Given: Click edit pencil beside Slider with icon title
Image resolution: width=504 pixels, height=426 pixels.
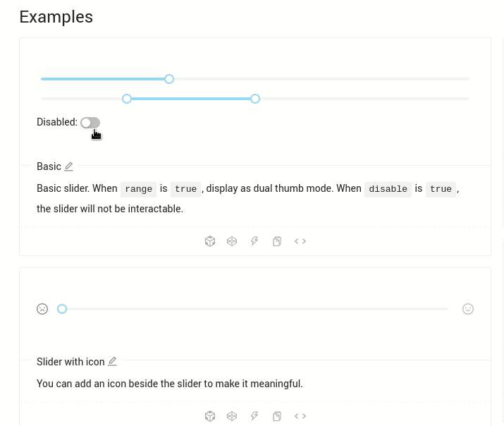Looking at the screenshot, I should [112, 362].
